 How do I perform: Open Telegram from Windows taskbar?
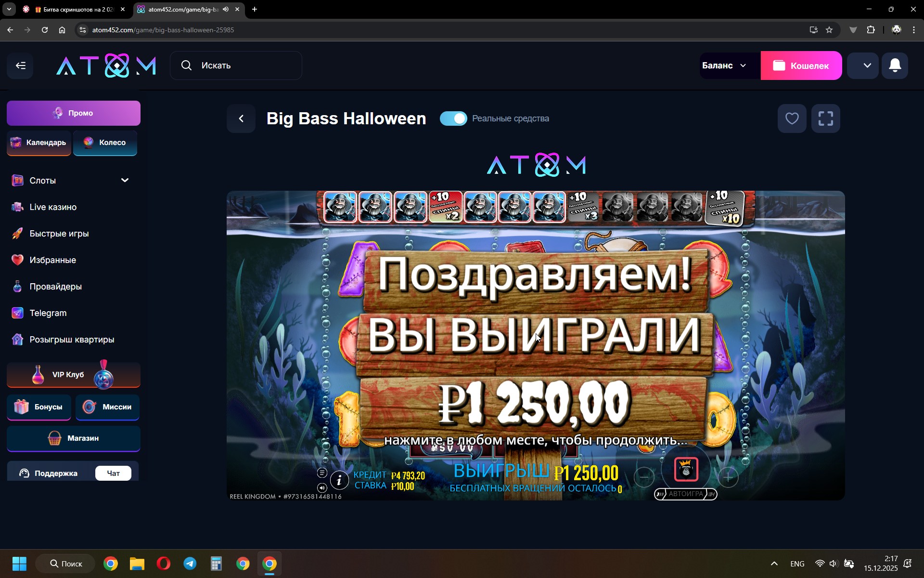tap(190, 564)
